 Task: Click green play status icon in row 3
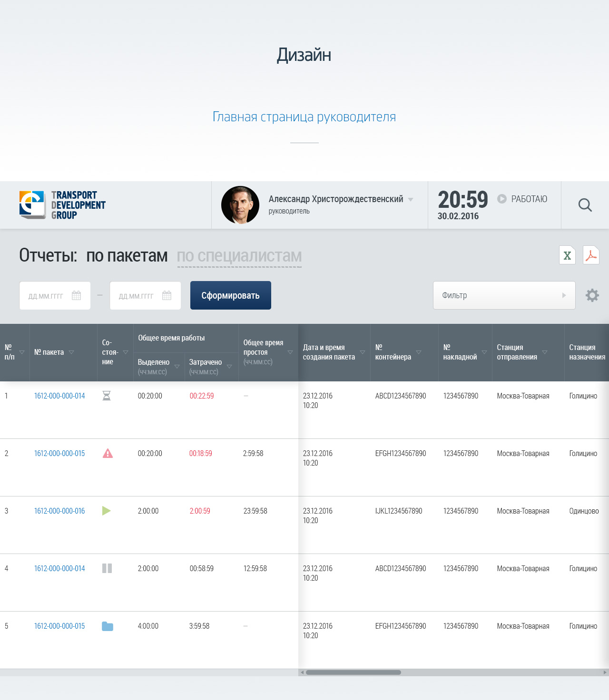point(107,511)
